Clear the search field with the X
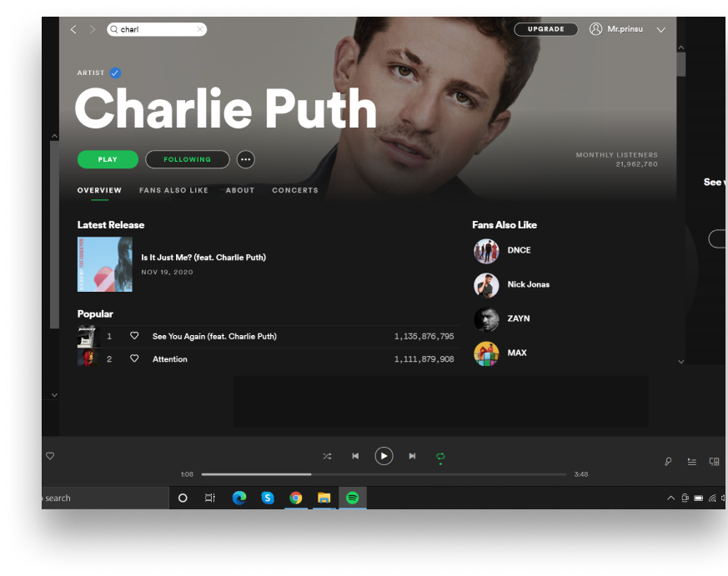728x576 pixels. 200,29
